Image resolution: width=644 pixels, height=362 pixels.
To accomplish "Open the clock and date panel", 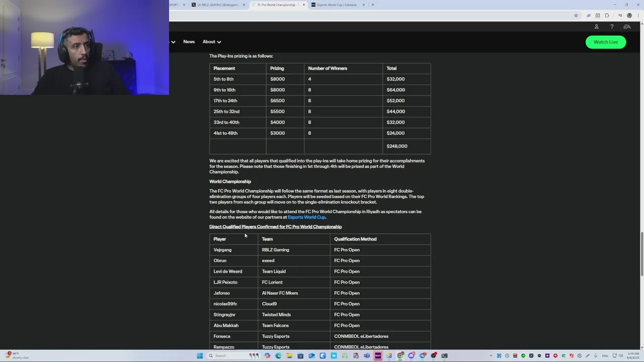I will click(633, 355).
